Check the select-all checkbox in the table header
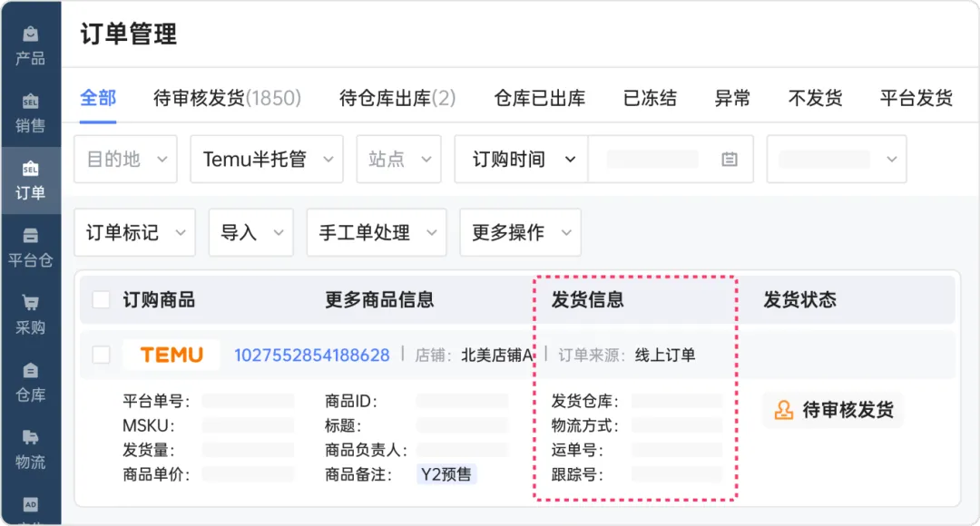 pos(102,300)
